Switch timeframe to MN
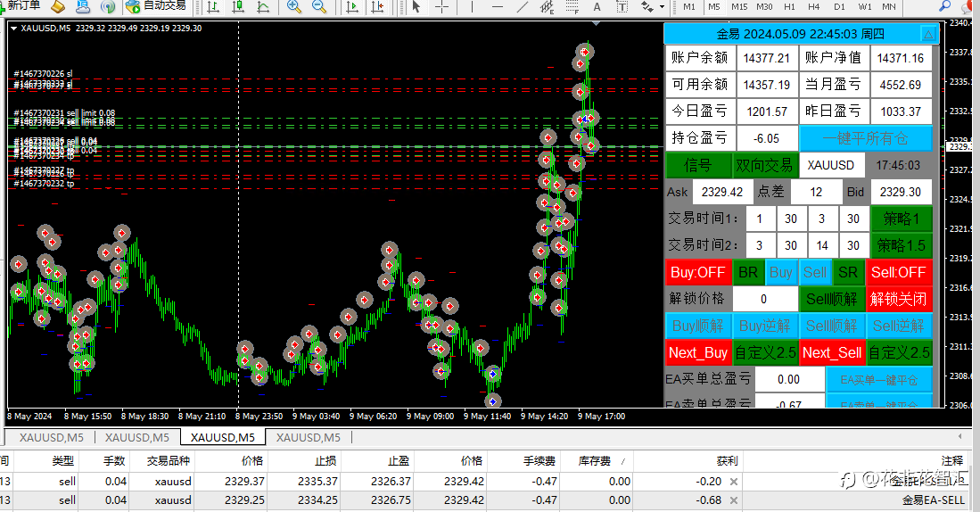Viewport: 980px width, 512px height. tap(889, 7)
